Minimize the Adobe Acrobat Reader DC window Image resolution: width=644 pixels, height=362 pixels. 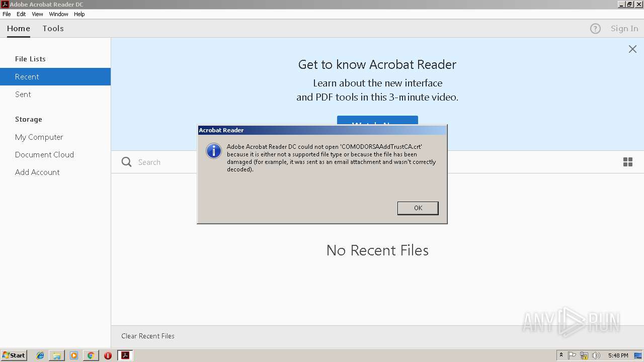(622, 5)
